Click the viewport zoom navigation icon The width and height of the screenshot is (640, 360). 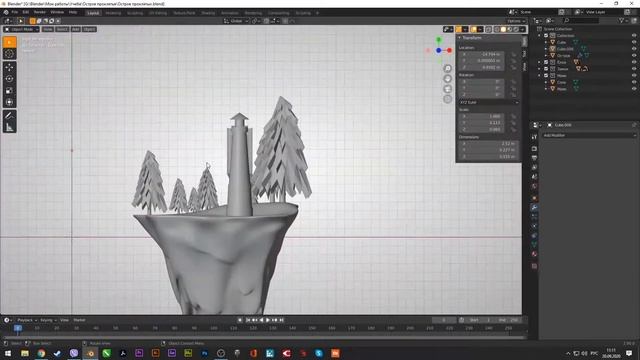[448, 68]
